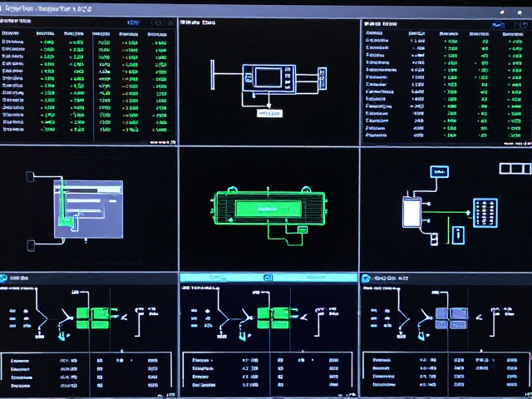The width and height of the screenshot is (532, 399).
Task: Select lower small node in middle-left diagram
Action: click(31, 245)
